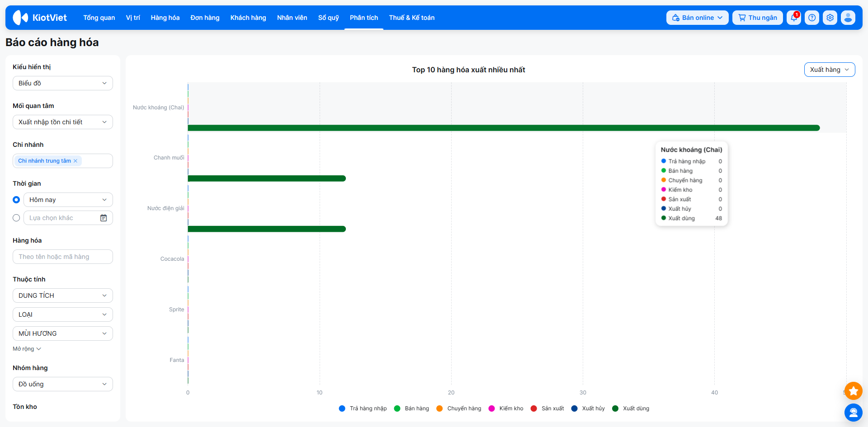Open the Sổ quỹ menu
The image size is (868, 427).
[x=329, y=18]
